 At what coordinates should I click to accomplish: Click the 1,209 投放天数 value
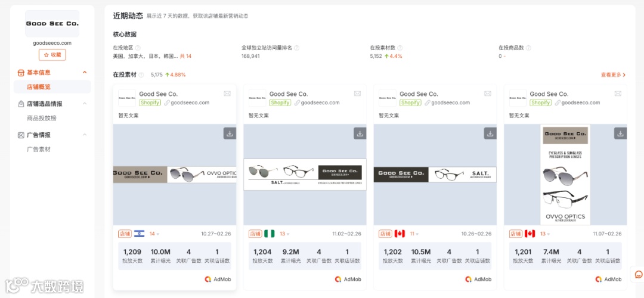point(132,252)
